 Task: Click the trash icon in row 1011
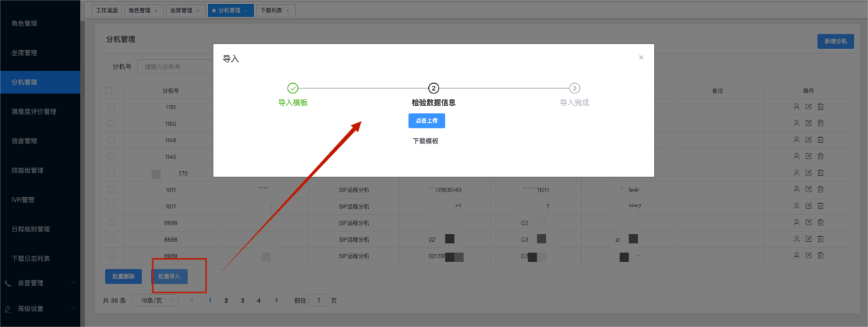tap(820, 190)
